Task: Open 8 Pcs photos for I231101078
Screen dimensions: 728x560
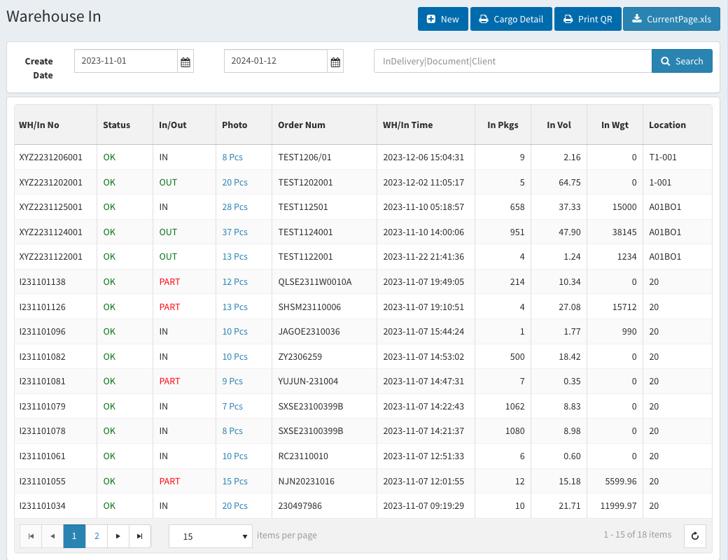Action: point(232,431)
